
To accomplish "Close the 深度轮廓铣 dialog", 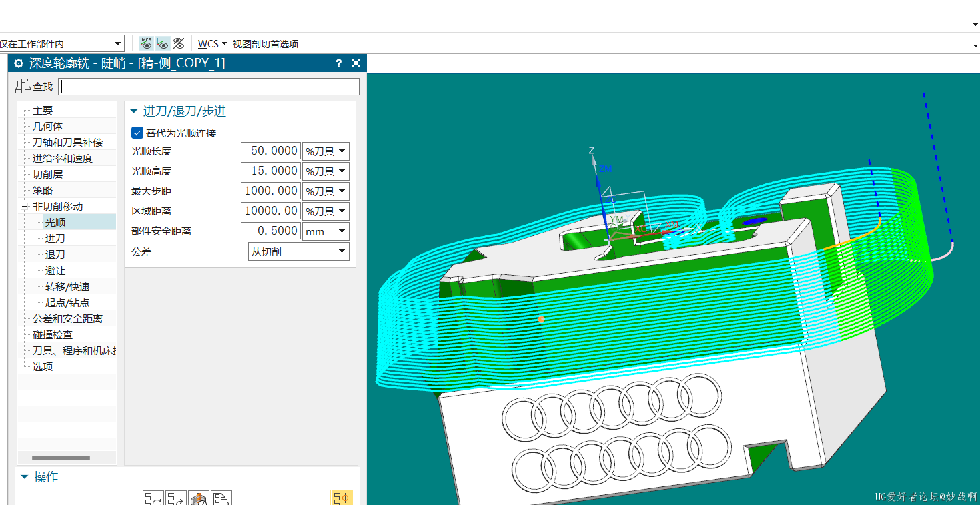I will tap(356, 63).
